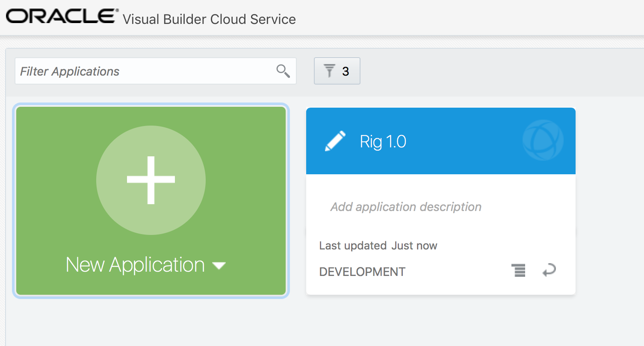Click the plus icon circle
The height and width of the screenshot is (346, 644).
151,180
